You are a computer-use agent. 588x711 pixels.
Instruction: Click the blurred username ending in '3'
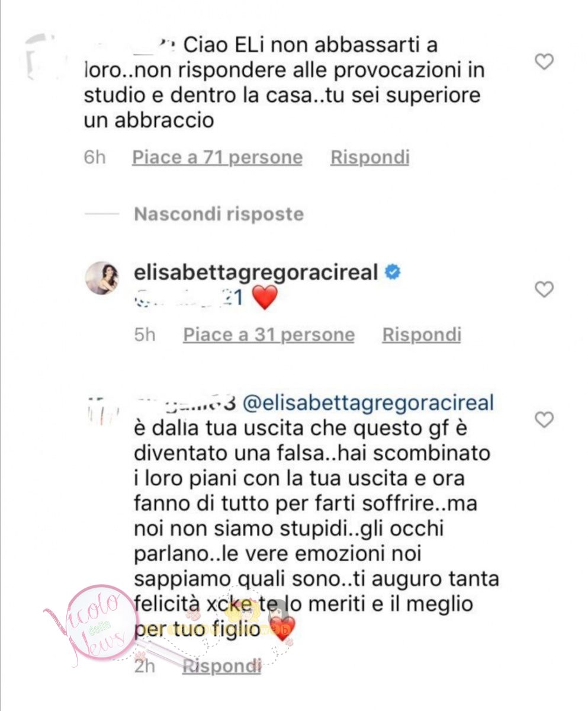pyautogui.click(x=187, y=403)
